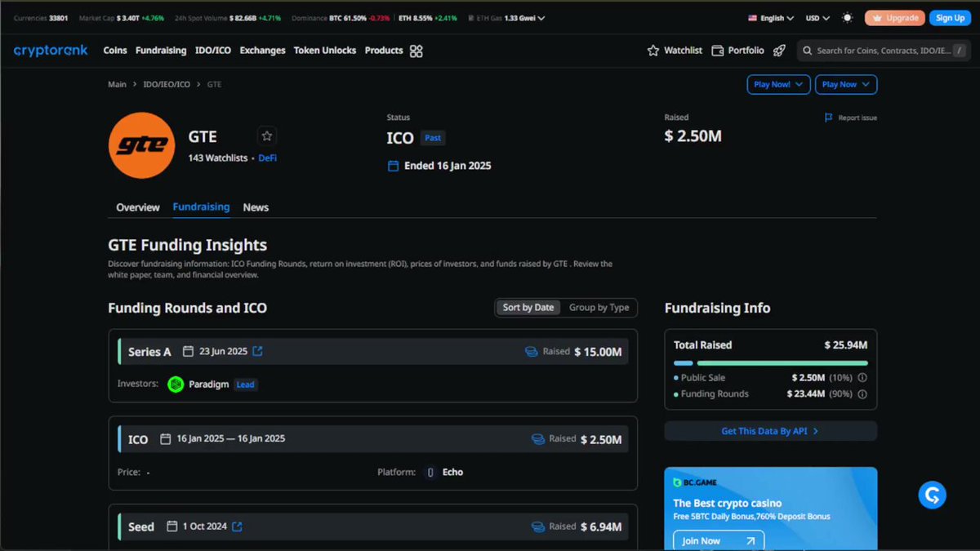This screenshot has height=551, width=980.
Task: Click the Watchlist star icon in header
Action: [x=653, y=51]
